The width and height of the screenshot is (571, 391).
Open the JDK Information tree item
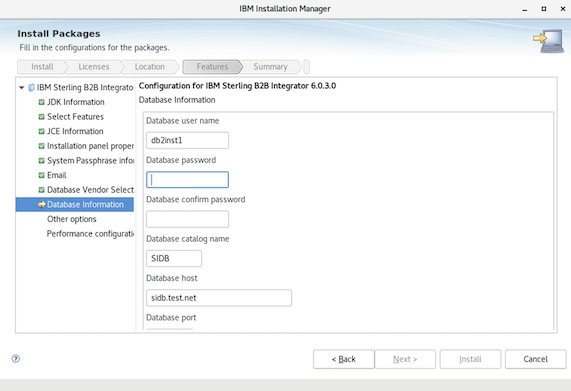click(x=76, y=102)
